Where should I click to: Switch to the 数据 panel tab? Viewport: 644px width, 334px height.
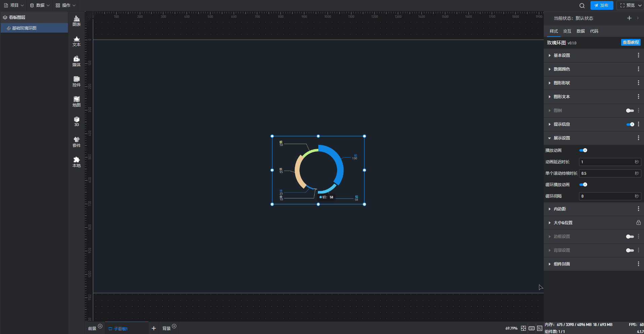(x=580, y=31)
